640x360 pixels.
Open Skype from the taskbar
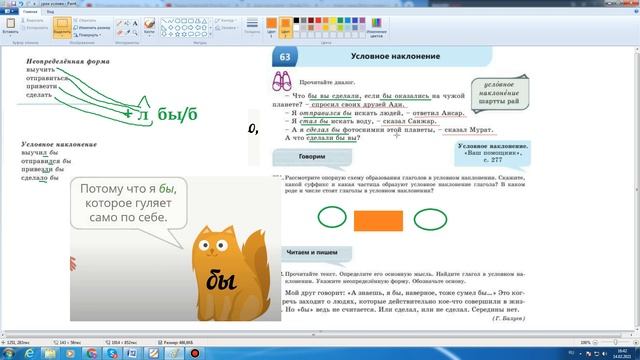112,353
